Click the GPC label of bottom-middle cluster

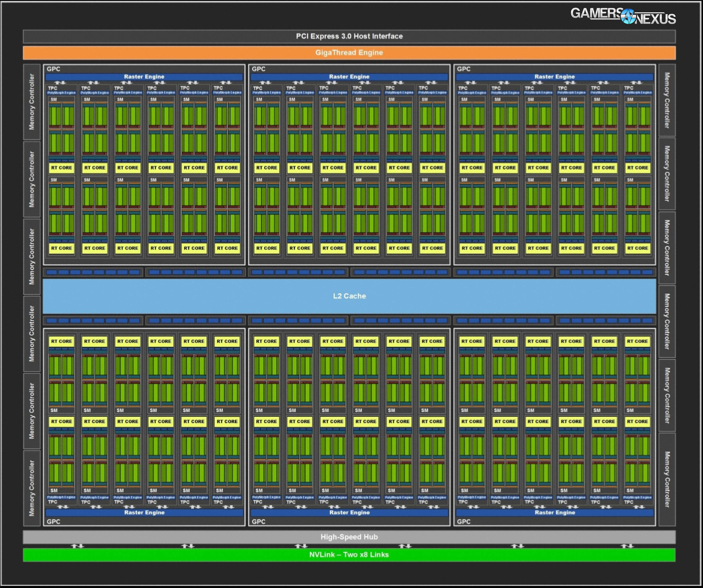click(x=258, y=521)
